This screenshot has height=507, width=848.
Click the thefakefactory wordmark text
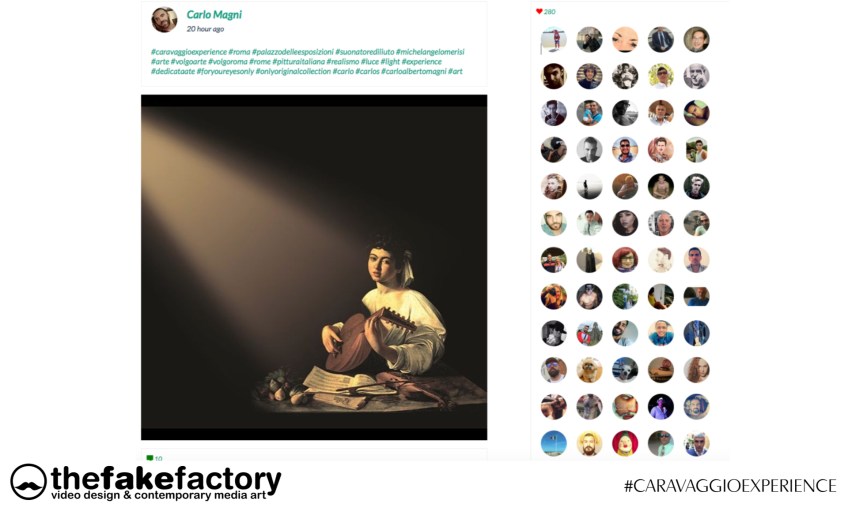click(166, 478)
